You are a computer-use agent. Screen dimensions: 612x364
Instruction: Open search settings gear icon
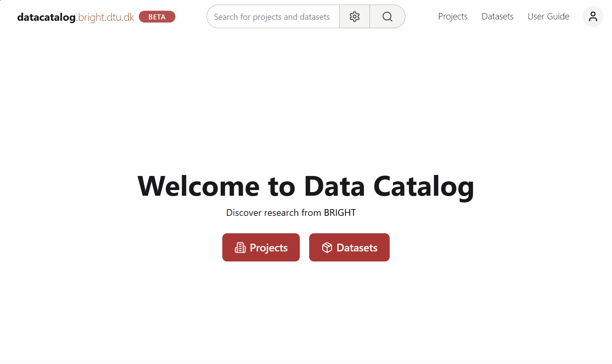(x=354, y=16)
